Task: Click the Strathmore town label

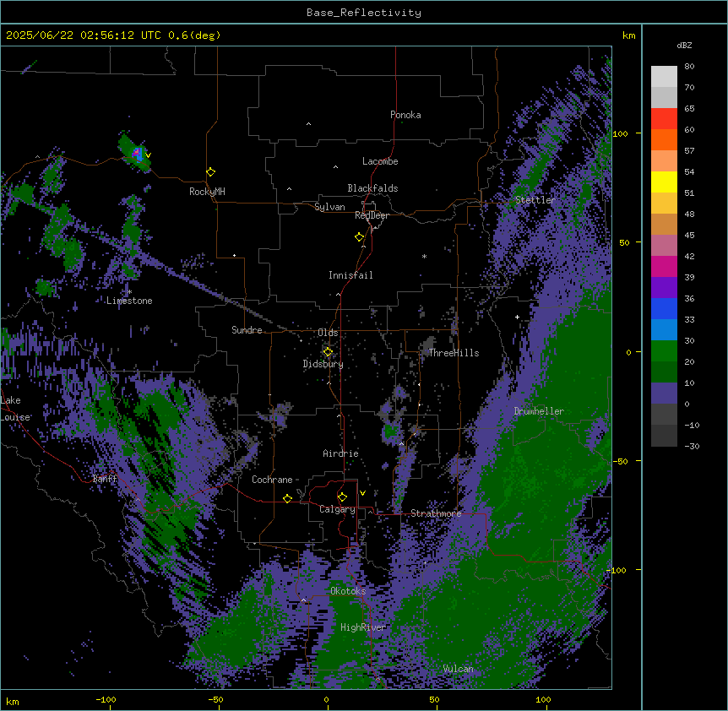Action: coord(436,513)
